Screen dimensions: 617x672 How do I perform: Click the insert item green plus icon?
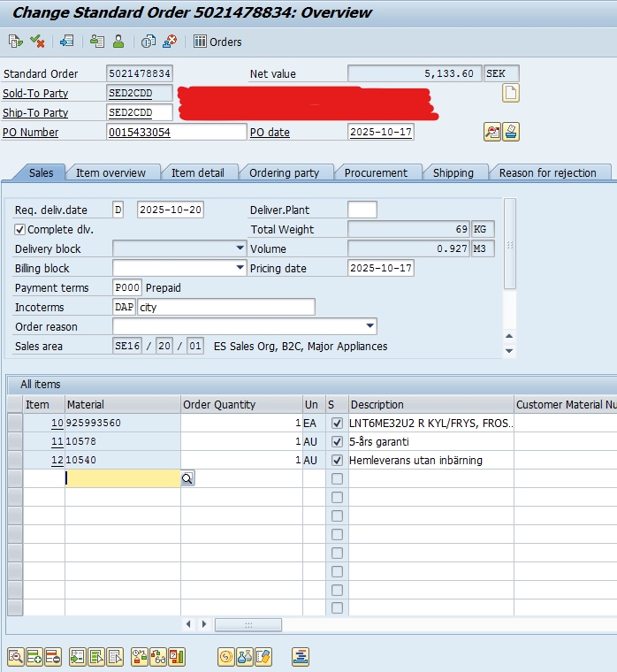[34, 657]
